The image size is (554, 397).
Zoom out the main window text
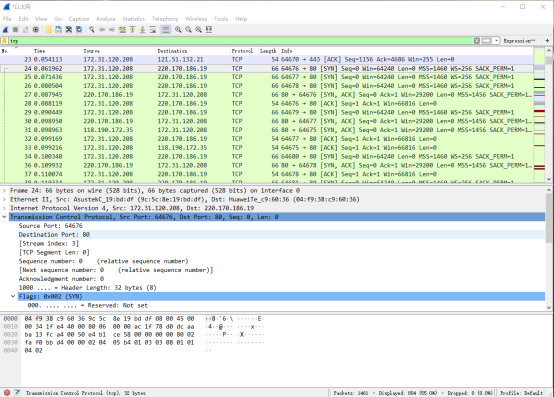click(188, 30)
